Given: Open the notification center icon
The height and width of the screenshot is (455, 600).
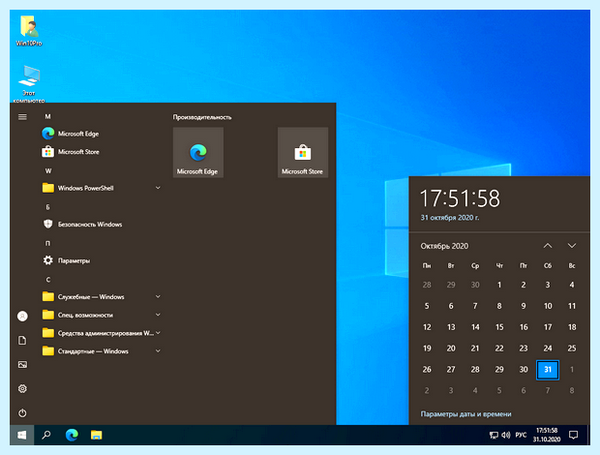Looking at the screenshot, I should 573,435.
